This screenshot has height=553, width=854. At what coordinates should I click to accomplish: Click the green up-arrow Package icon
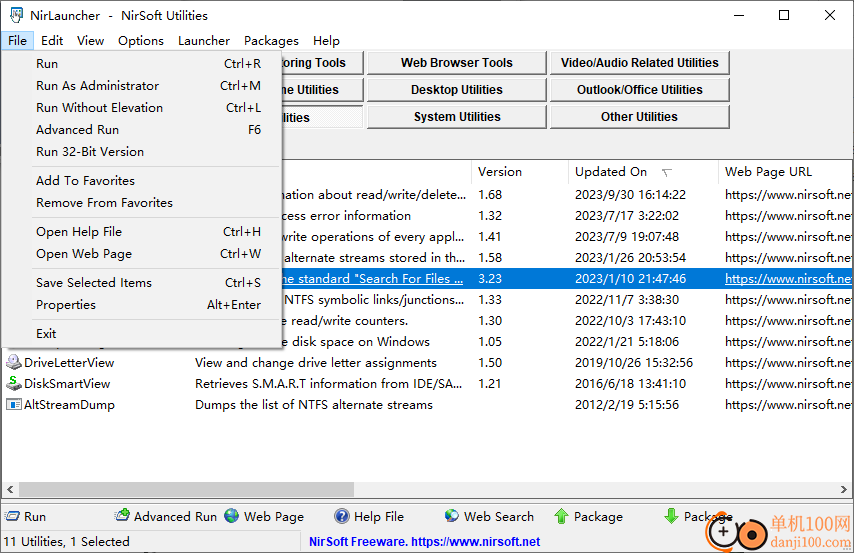click(x=561, y=516)
